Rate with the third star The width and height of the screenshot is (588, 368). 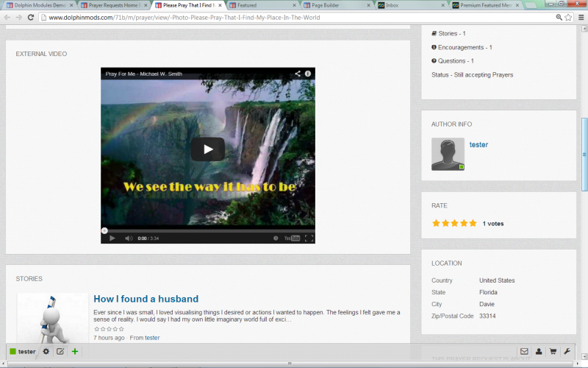(454, 224)
